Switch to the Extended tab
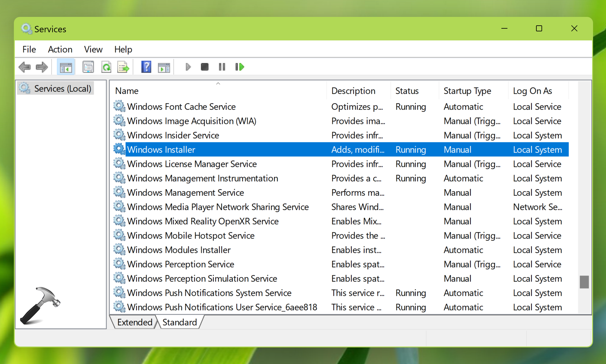Screen dimensions: 606x364 (x=135, y=322)
